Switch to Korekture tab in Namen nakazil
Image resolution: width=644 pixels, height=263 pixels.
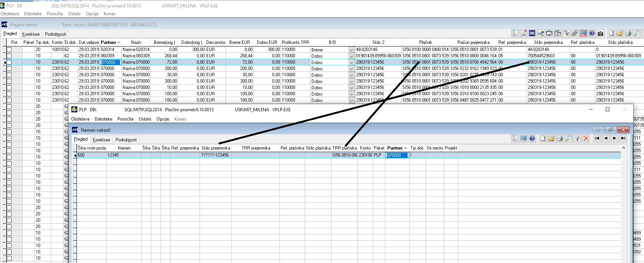[101, 139]
